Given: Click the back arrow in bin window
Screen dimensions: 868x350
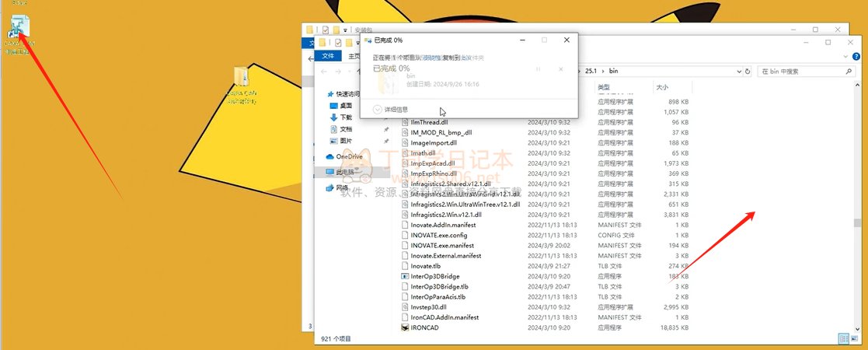Looking at the screenshot, I should click(324, 72).
